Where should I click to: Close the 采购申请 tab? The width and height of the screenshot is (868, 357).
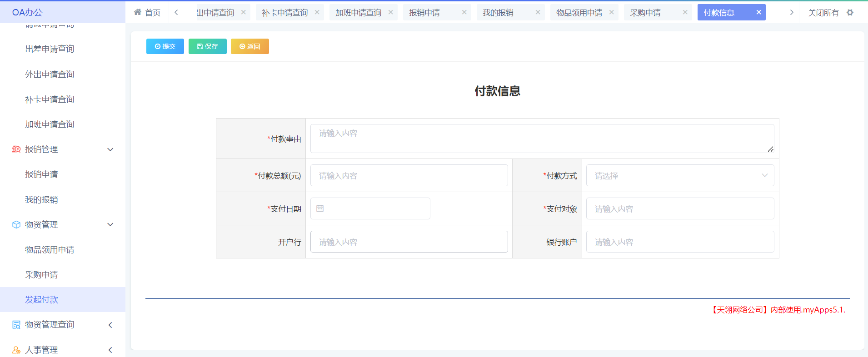685,12
